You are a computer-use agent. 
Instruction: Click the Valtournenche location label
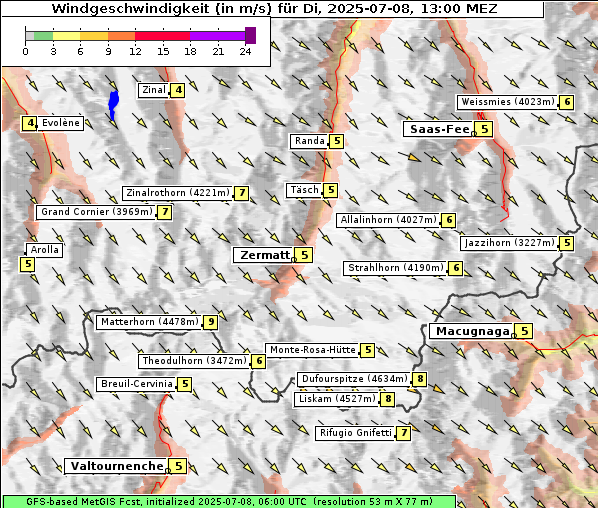[x=117, y=466]
